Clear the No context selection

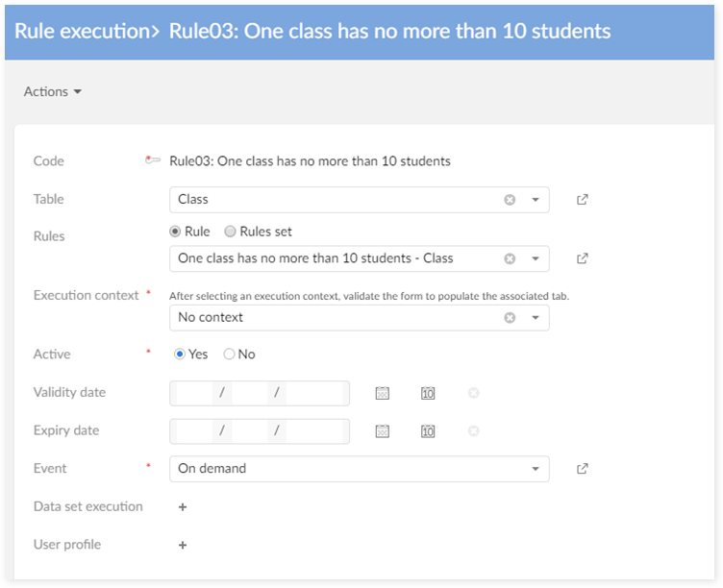pyautogui.click(x=510, y=317)
